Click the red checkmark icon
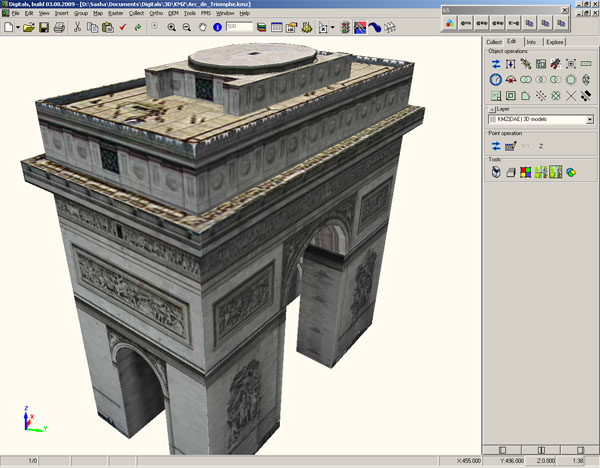The width and height of the screenshot is (600, 468). (123, 27)
